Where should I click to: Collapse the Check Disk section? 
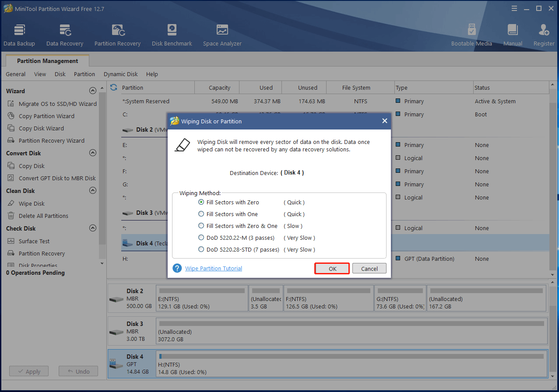[x=92, y=228]
